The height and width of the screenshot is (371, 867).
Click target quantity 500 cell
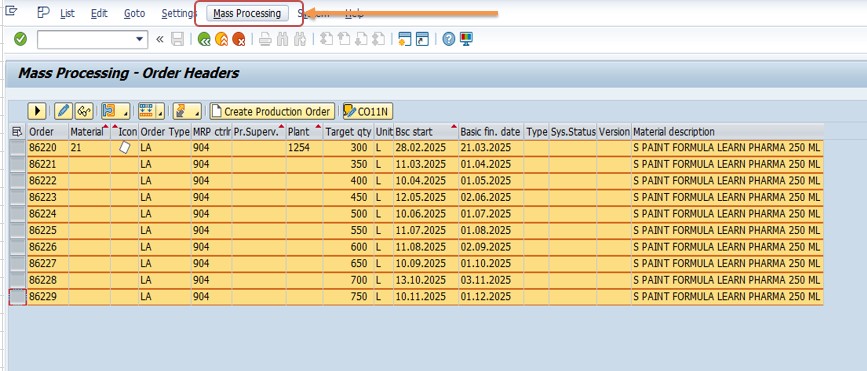click(x=348, y=214)
